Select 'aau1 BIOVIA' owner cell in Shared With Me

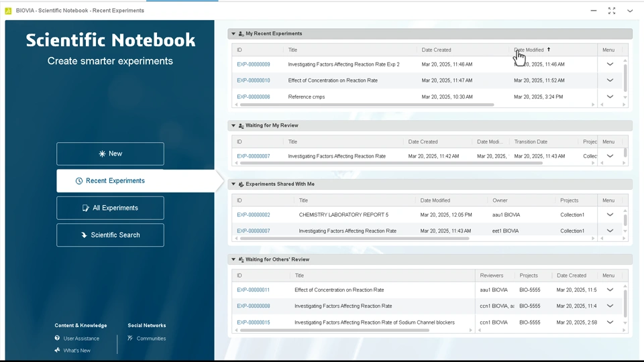[506, 215]
